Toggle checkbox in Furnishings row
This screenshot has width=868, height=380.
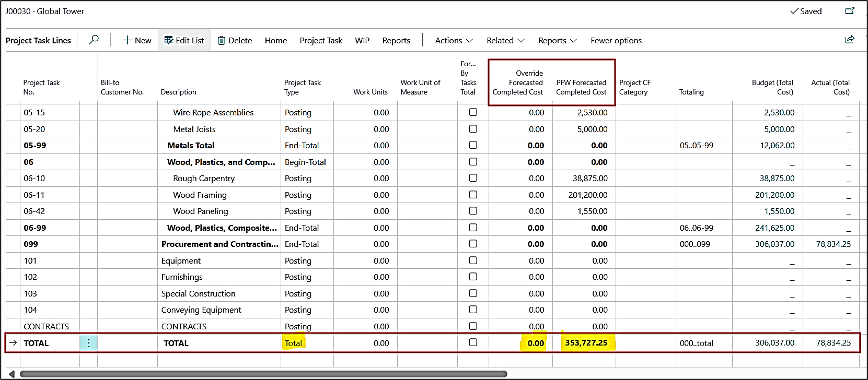click(473, 277)
